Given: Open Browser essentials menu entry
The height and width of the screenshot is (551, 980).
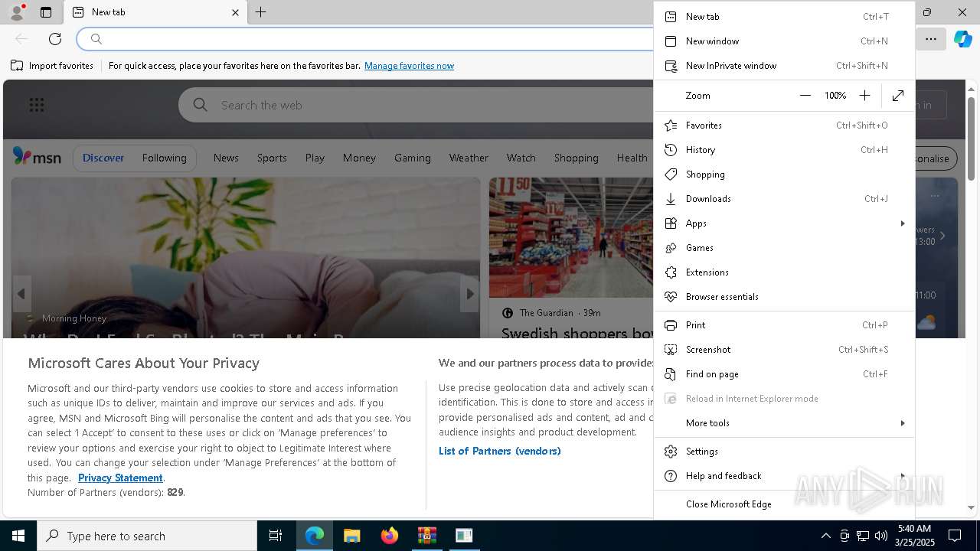Looking at the screenshot, I should (784, 297).
